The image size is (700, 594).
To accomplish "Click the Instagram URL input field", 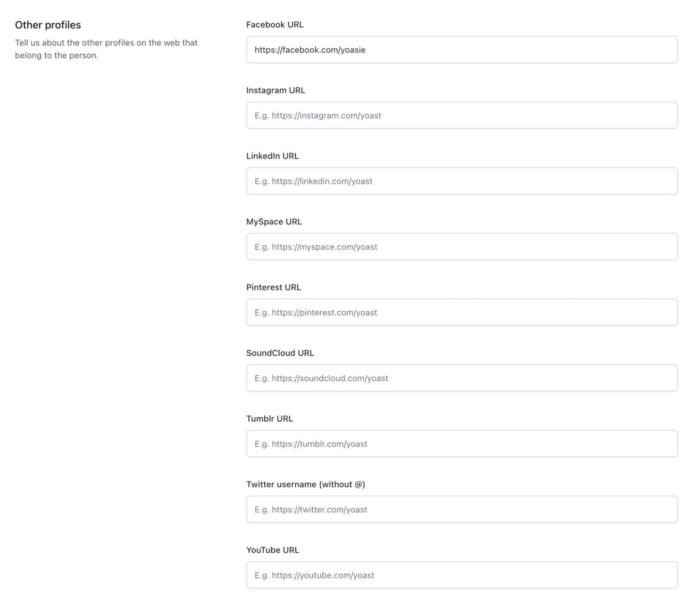I will click(461, 115).
